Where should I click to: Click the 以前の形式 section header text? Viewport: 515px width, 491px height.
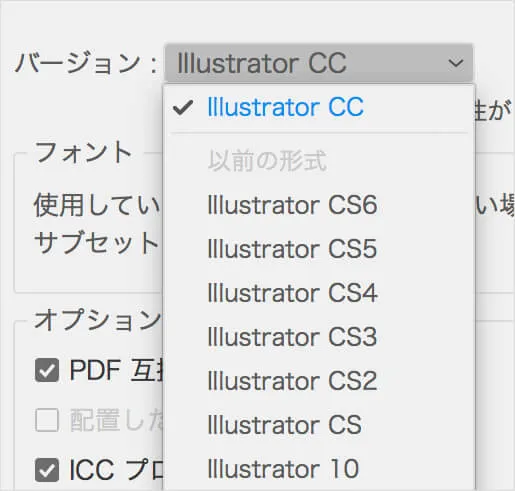(x=267, y=161)
